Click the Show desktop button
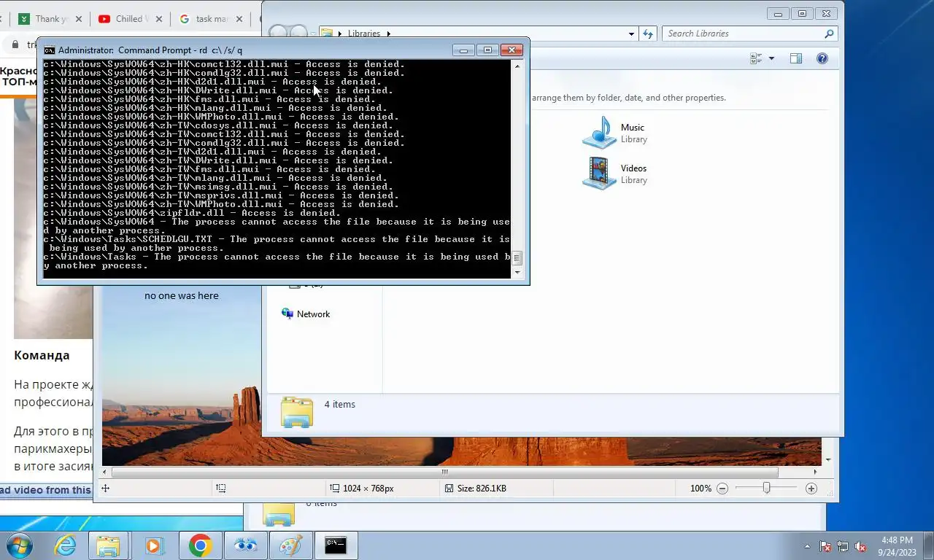The height and width of the screenshot is (560, 934). click(929, 546)
